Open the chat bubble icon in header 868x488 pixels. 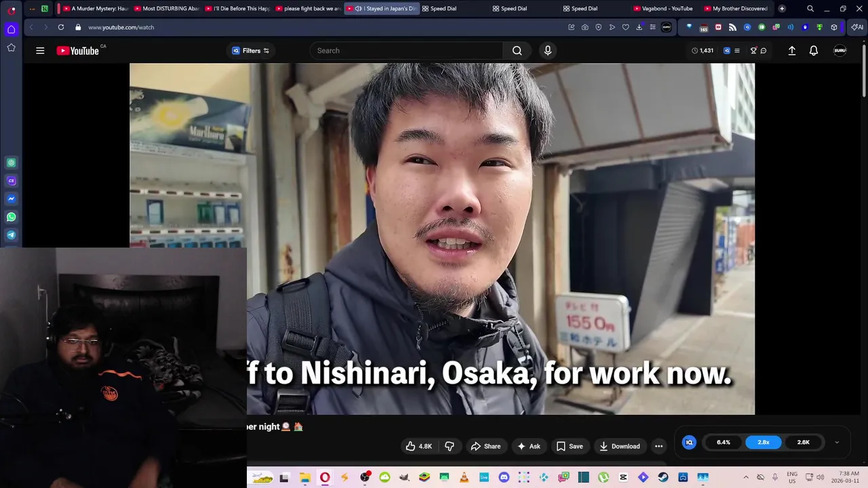click(x=764, y=51)
